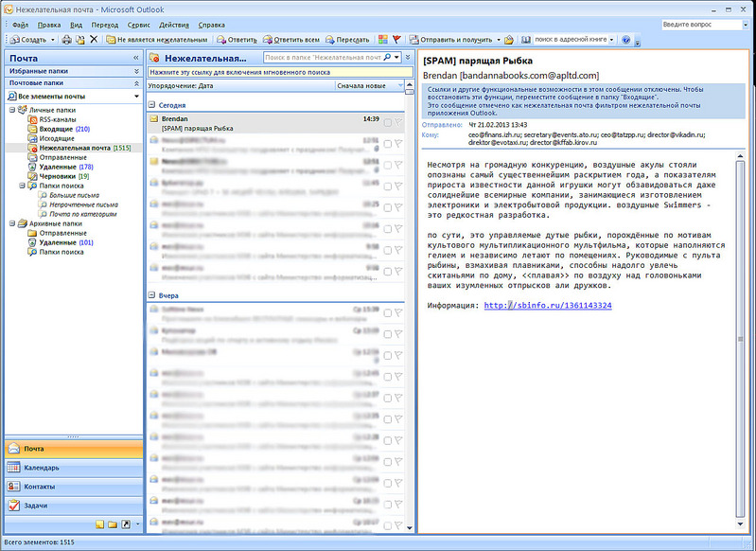
Task: Click the Delete (X) toolbar icon
Action: tap(94, 40)
